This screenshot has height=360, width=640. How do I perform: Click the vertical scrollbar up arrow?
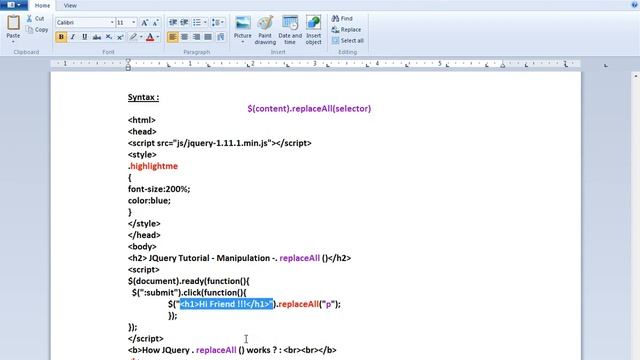636,76
